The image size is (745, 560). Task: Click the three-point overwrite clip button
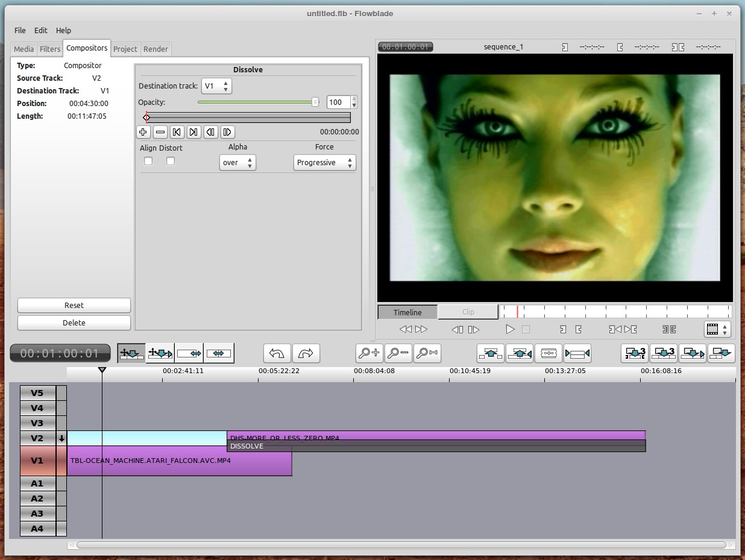click(664, 353)
